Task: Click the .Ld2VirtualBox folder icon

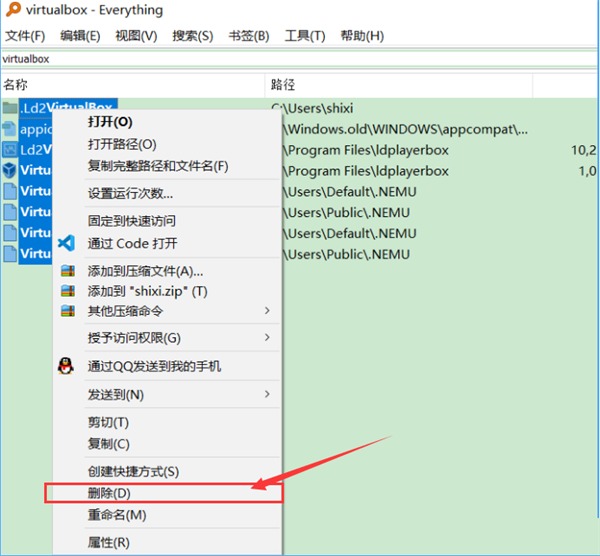Action: pyautogui.click(x=11, y=107)
